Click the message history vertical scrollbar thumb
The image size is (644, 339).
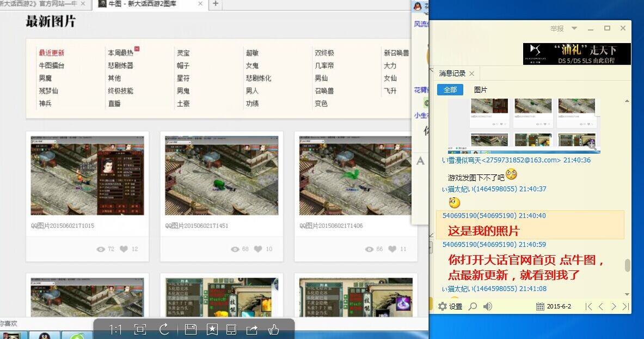point(627,265)
